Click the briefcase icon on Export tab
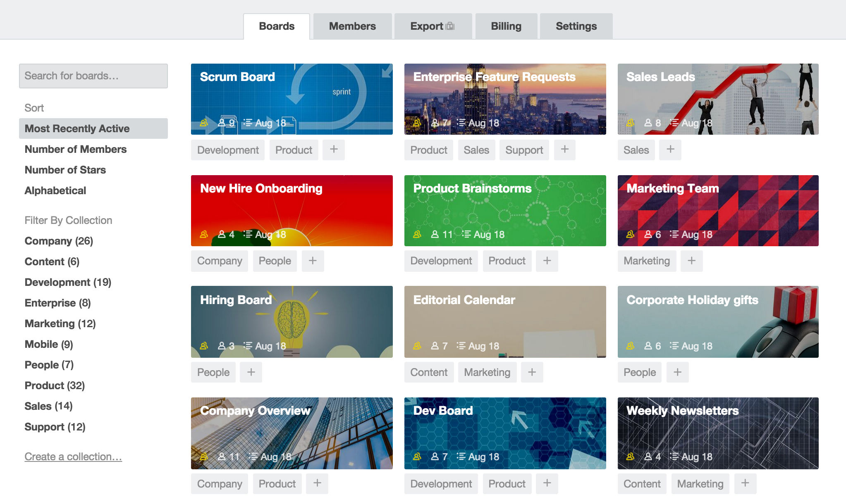Screen dimensions: 846x504 pos(450,26)
